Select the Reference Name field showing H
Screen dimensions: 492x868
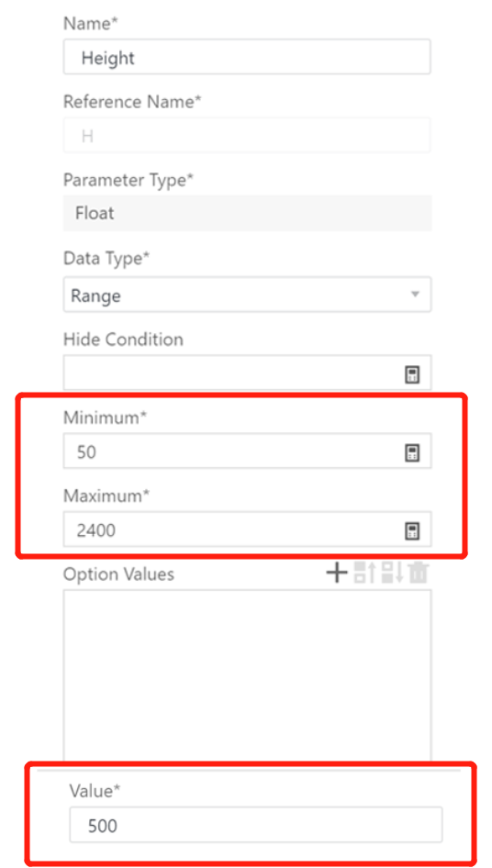tap(247, 135)
